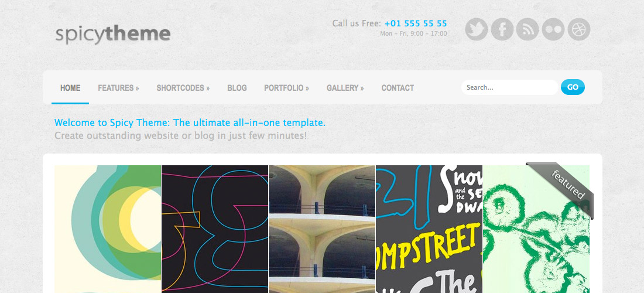Focus the Search input field
This screenshot has width=644, height=293.
(509, 87)
